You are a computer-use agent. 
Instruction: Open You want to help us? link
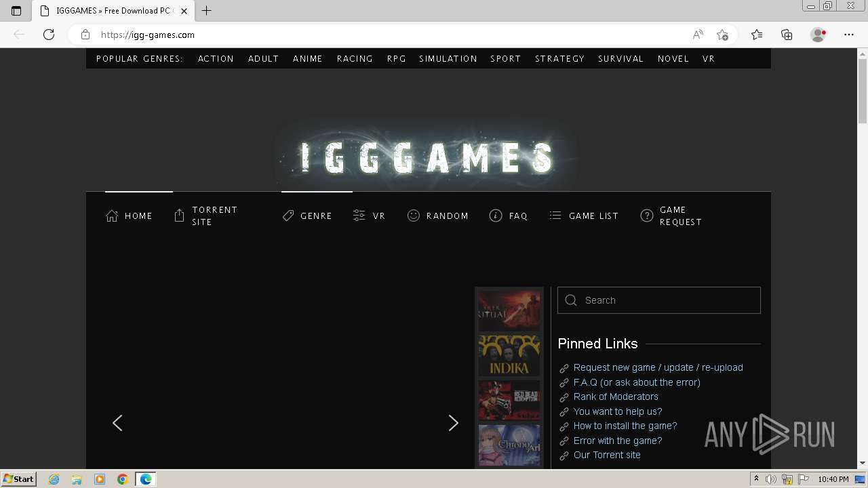618,411
